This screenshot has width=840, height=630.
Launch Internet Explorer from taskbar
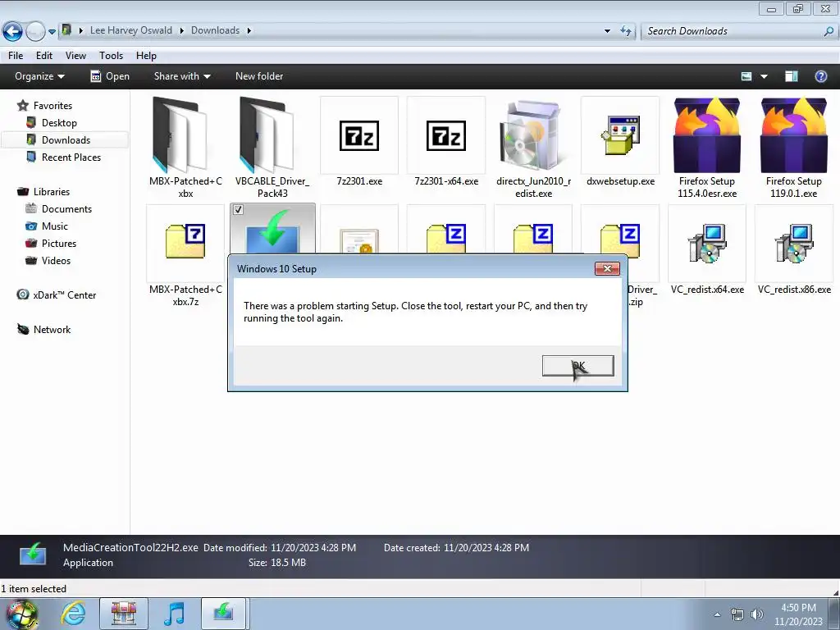pyautogui.click(x=73, y=614)
